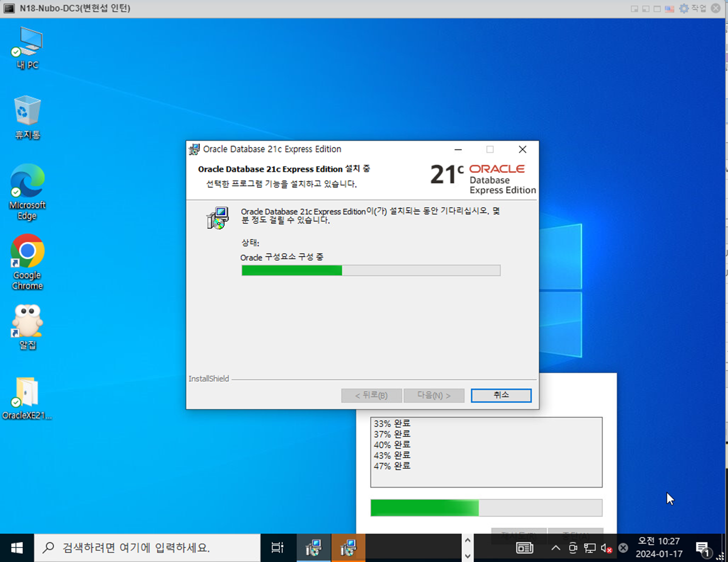Open the taskbar clock showing 오전 10:27
This screenshot has width=728, height=562.
tap(659, 548)
